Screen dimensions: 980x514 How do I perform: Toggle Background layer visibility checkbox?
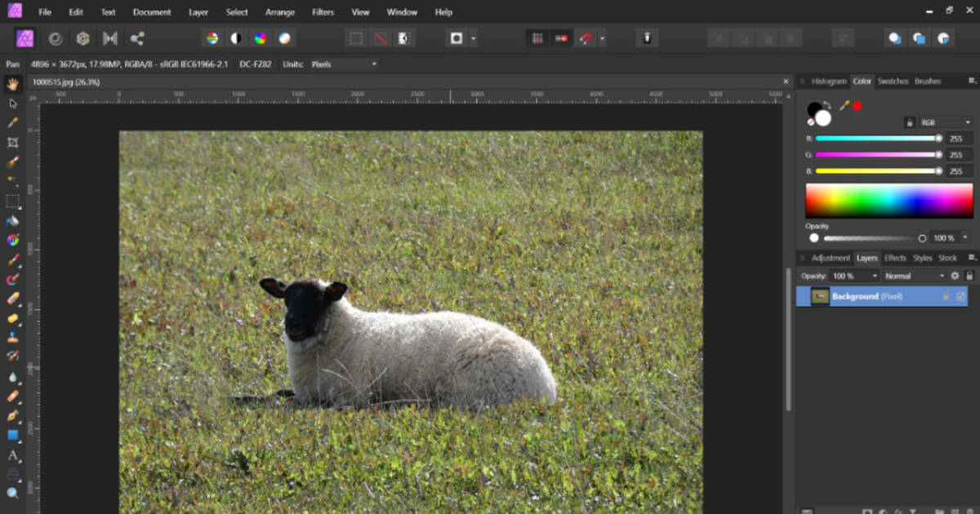point(960,296)
